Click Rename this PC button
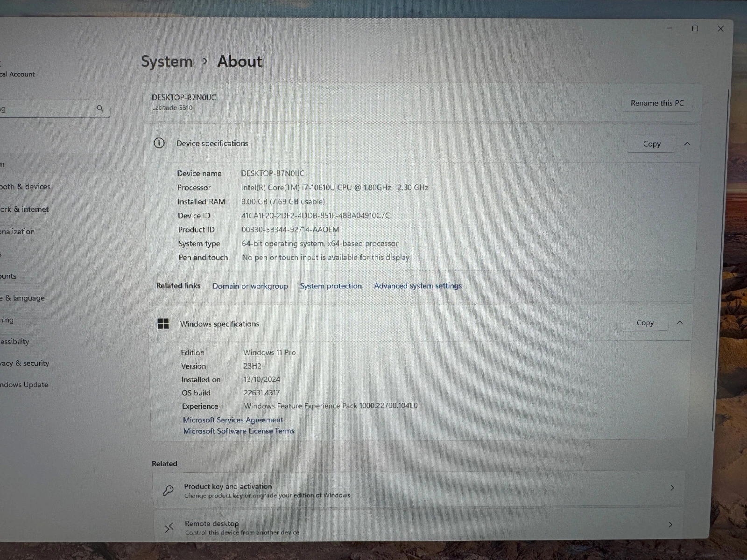Image resolution: width=747 pixels, height=560 pixels. (x=657, y=103)
